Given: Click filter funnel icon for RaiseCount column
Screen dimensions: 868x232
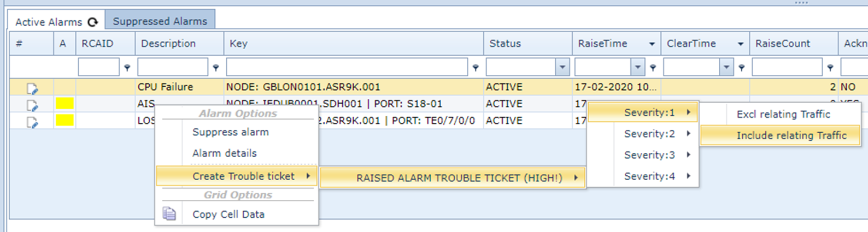Looking at the screenshot, I should [830, 68].
